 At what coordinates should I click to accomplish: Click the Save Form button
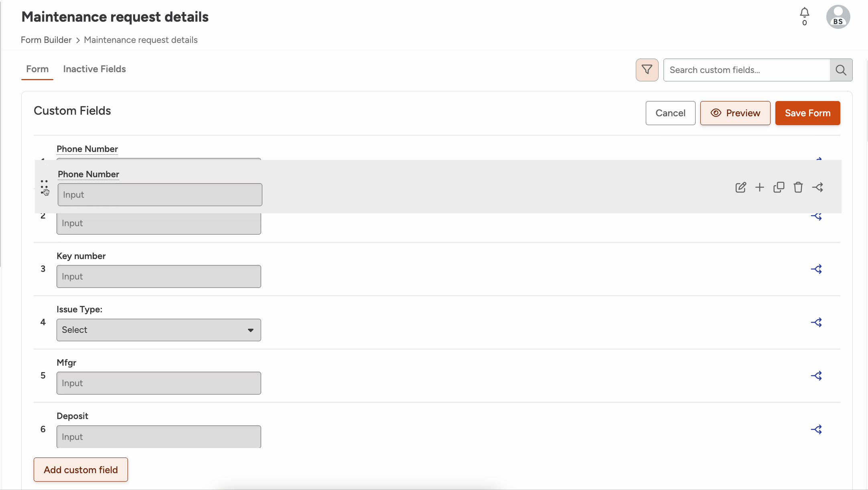(807, 113)
